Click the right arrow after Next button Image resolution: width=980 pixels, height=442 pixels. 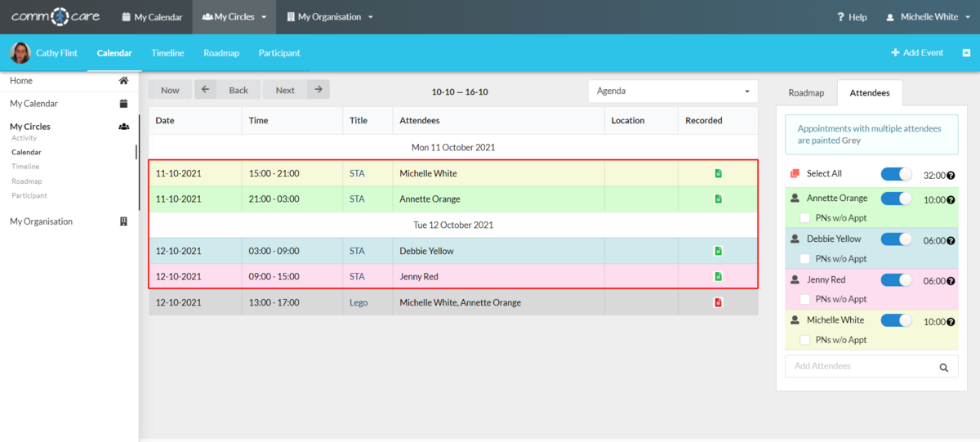(318, 90)
